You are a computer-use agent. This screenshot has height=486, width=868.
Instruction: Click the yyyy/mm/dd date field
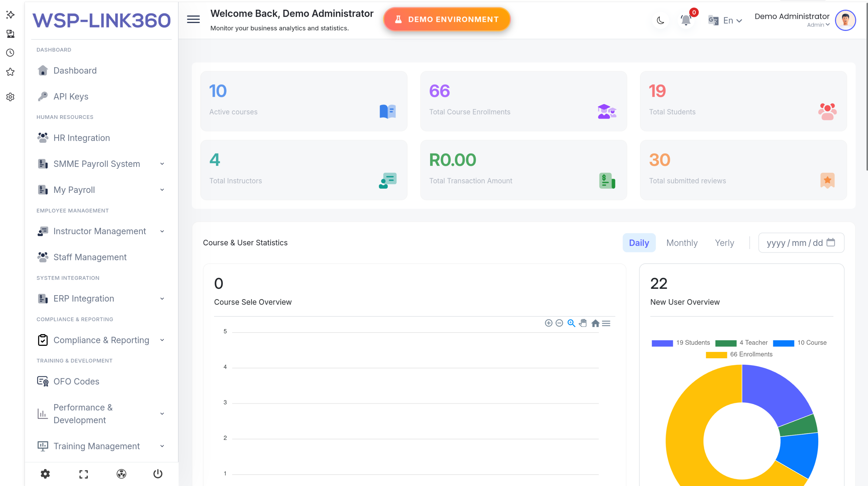coord(801,243)
